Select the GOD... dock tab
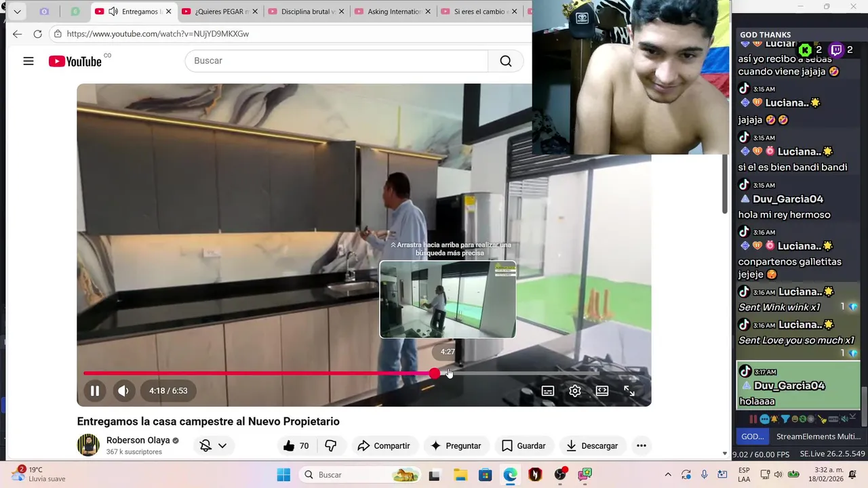Viewport: 868px width, 488px height. pos(753,436)
